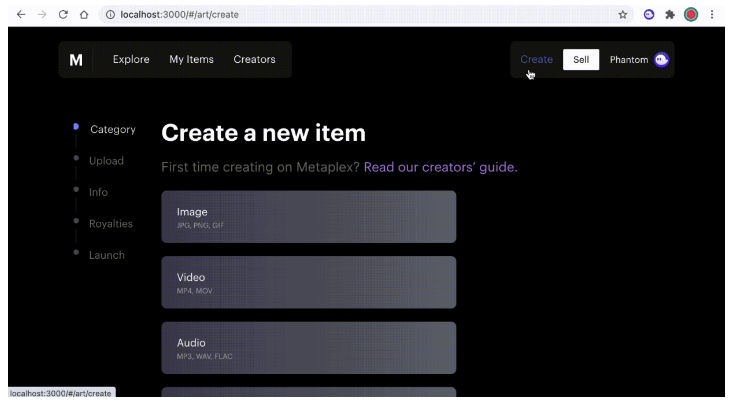Open Chrome's three-dot menu
Screen dimensions: 739x407
pos(712,15)
